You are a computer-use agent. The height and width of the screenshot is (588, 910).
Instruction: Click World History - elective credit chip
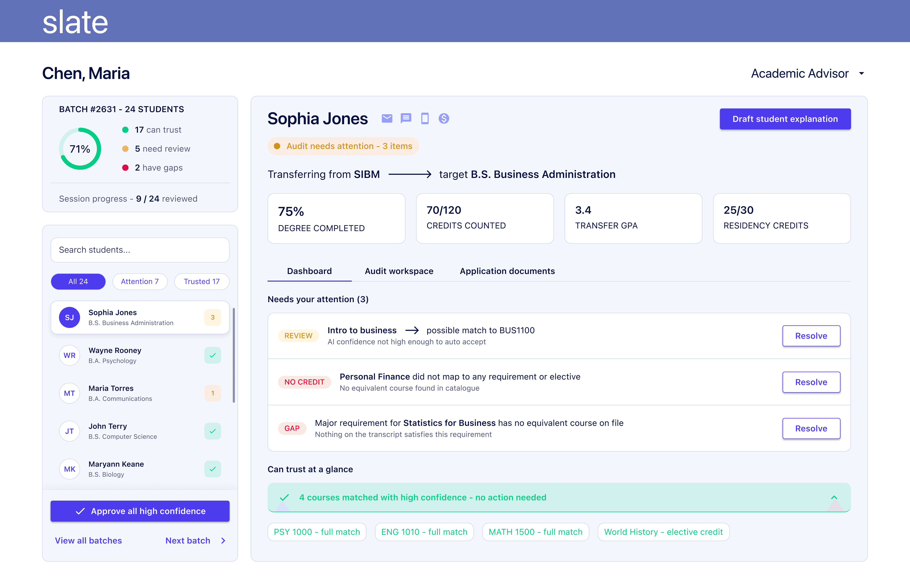click(x=664, y=532)
